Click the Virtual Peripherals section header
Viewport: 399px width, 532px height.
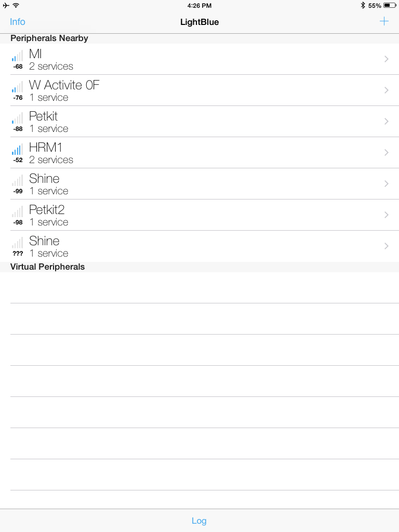click(x=47, y=267)
